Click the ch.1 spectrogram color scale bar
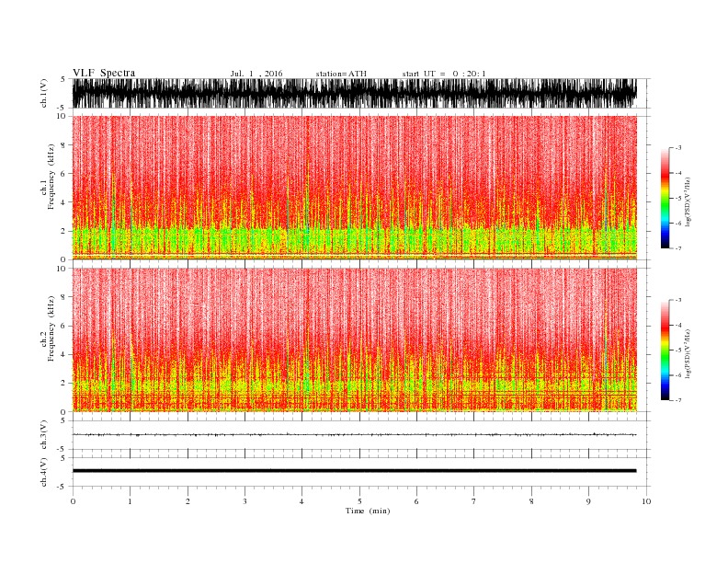This screenshot has width=728, height=563. pyautogui.click(x=665, y=198)
